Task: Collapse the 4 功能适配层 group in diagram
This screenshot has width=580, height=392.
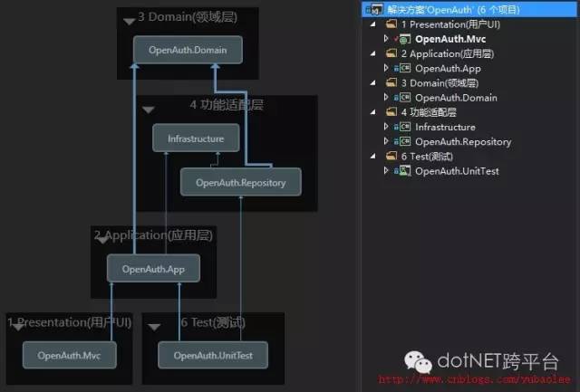Action: point(149,110)
